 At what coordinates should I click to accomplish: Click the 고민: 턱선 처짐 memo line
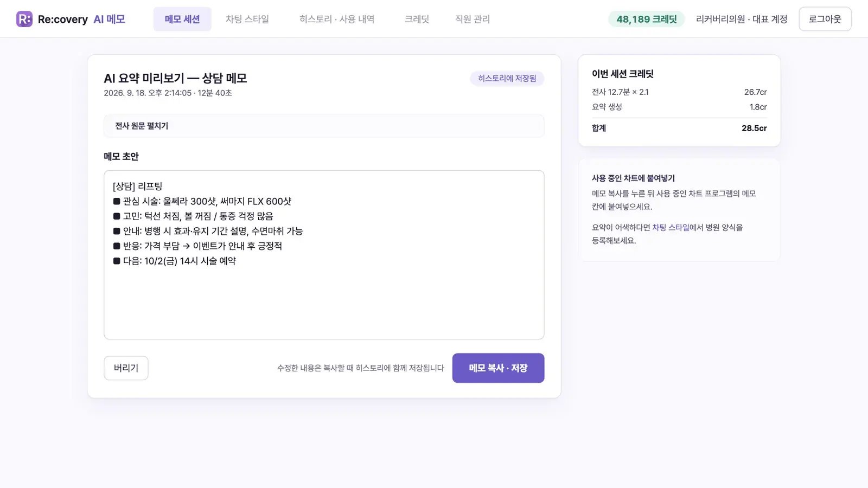(x=193, y=216)
